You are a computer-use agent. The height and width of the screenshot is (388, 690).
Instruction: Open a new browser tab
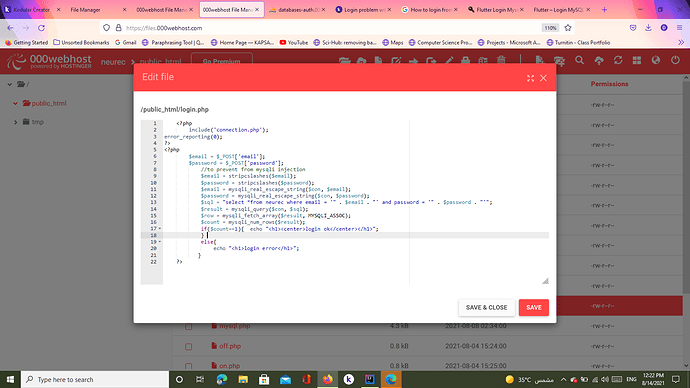tap(604, 10)
